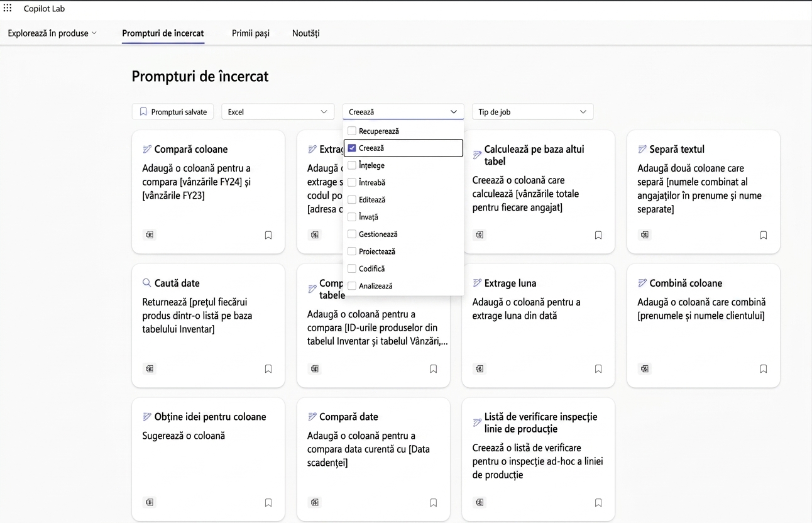The height and width of the screenshot is (523, 812).
Task: Check the Gestionează option
Action: point(352,234)
